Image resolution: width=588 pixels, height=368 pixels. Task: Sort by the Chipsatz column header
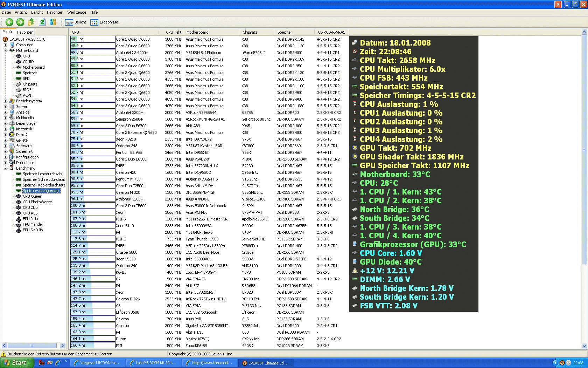coord(258,32)
